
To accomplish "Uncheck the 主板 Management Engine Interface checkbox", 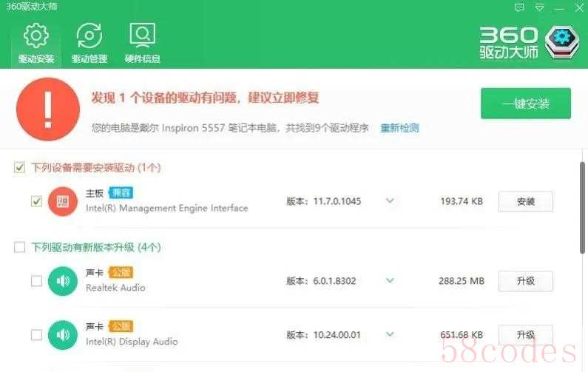I will pos(36,202).
